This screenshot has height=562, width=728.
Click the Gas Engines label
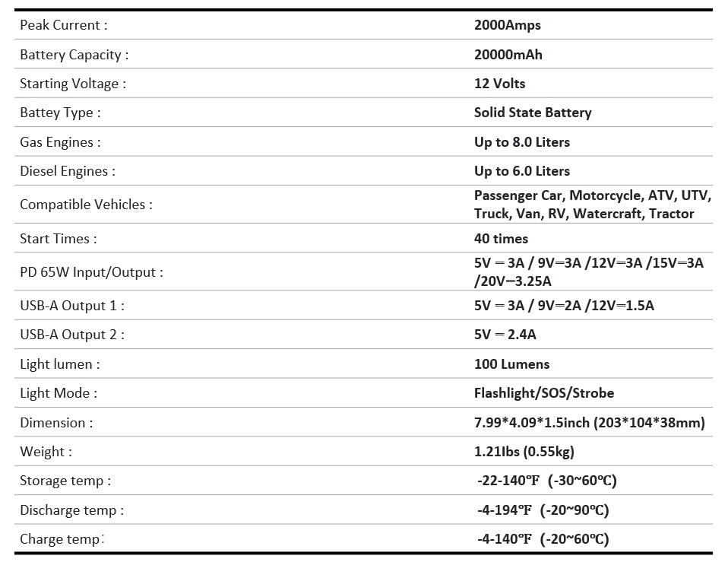[x=60, y=142]
